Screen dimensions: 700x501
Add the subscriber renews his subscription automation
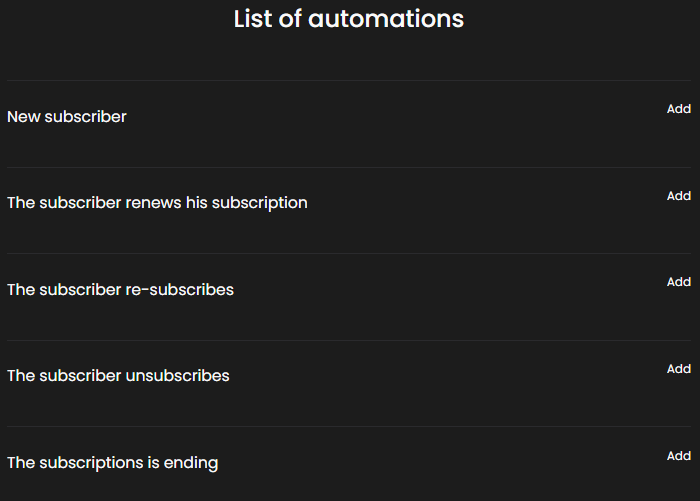click(679, 196)
